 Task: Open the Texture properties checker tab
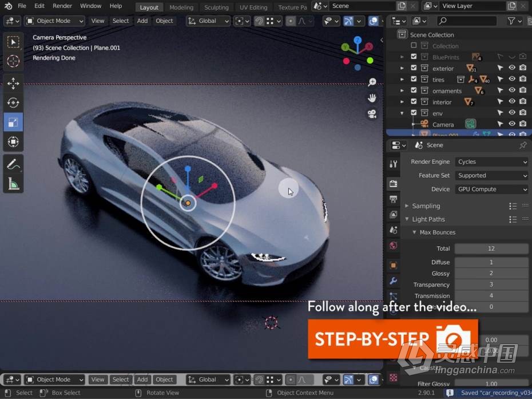pyautogui.click(x=393, y=378)
